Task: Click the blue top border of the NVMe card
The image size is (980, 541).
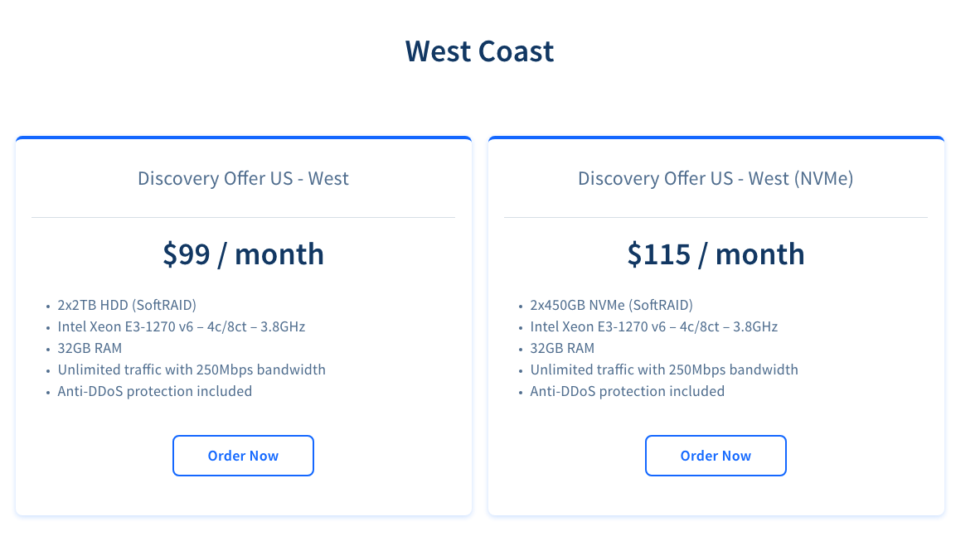Action: pyautogui.click(x=716, y=138)
